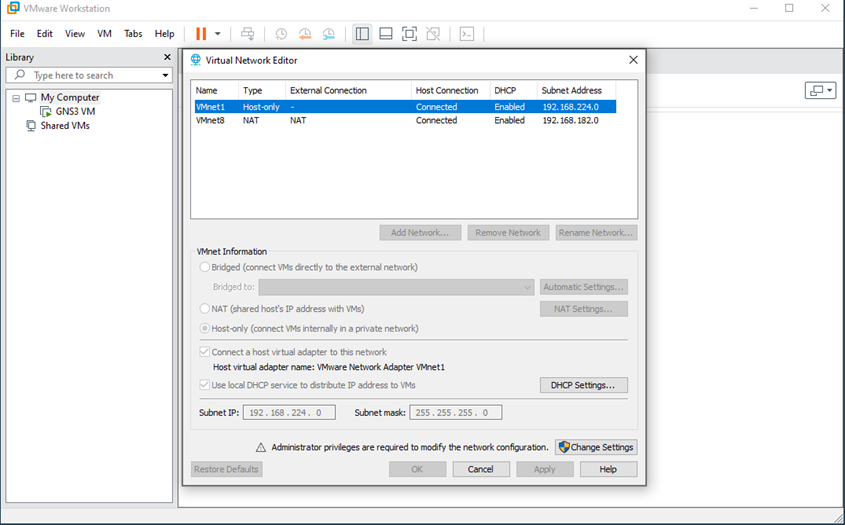Image resolution: width=845 pixels, height=525 pixels.
Task: Click the Cancel button
Action: click(x=481, y=469)
